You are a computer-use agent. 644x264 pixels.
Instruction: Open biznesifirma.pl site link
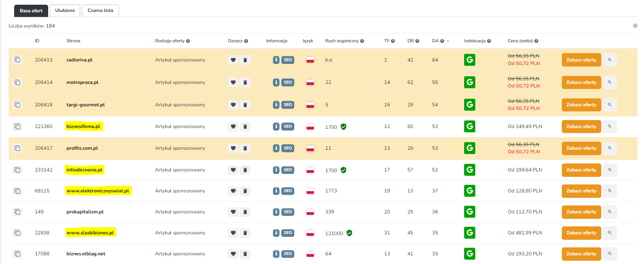pyautogui.click(x=83, y=127)
